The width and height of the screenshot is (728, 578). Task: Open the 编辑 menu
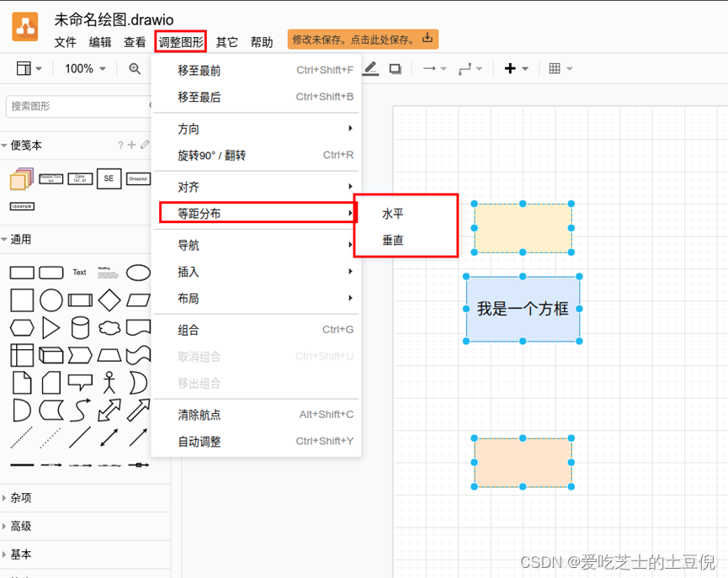tap(100, 42)
